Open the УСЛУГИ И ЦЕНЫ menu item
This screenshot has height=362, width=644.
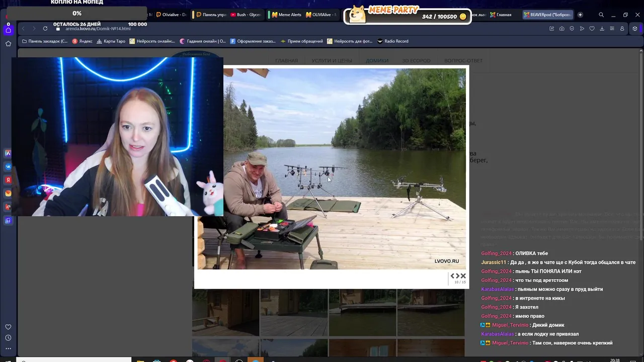point(332,61)
